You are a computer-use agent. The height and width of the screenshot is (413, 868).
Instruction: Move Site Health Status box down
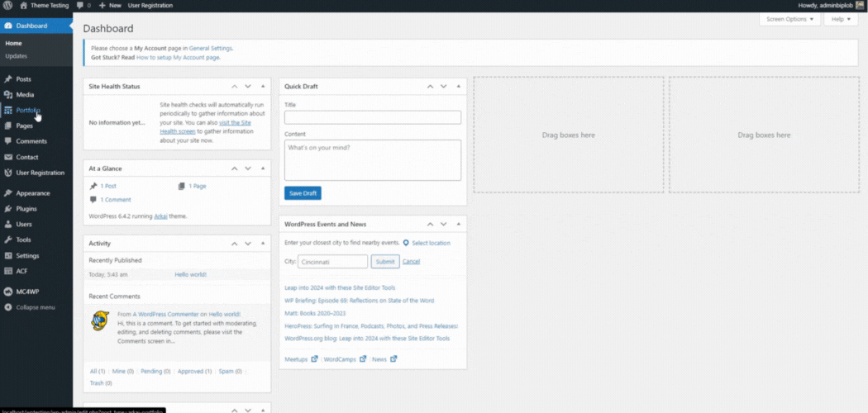click(248, 86)
